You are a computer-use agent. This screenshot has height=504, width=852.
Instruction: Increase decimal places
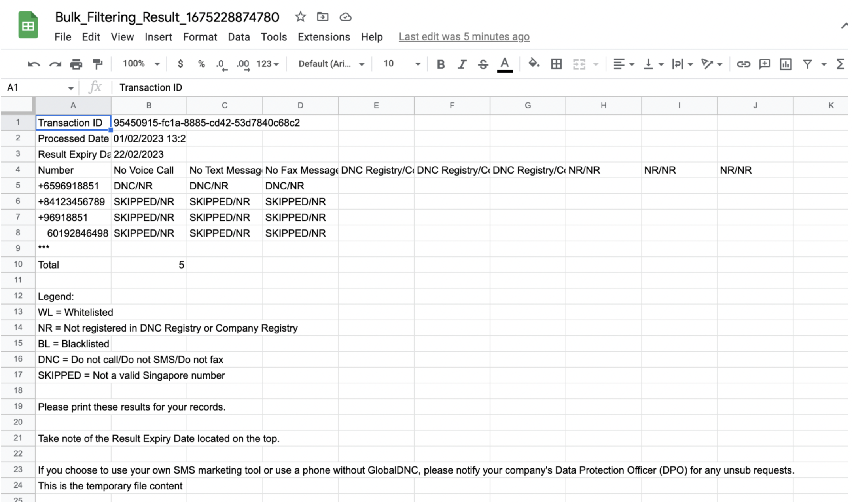coord(243,64)
